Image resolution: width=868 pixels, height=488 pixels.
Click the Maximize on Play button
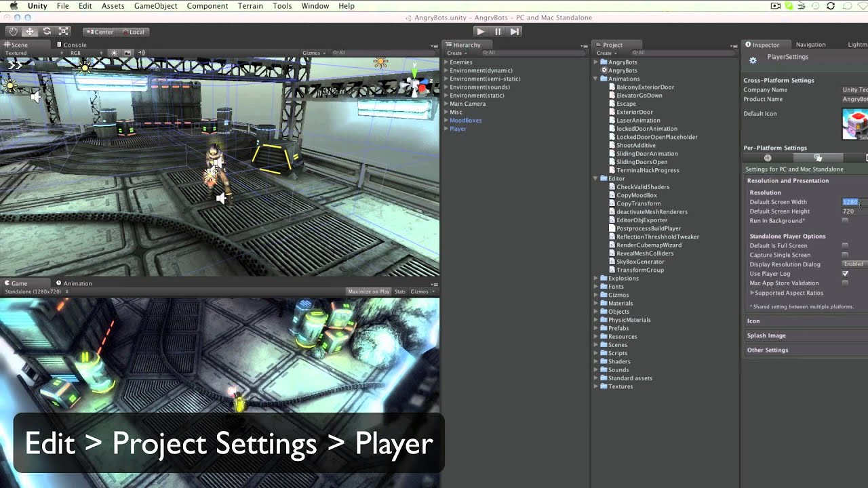pos(368,291)
